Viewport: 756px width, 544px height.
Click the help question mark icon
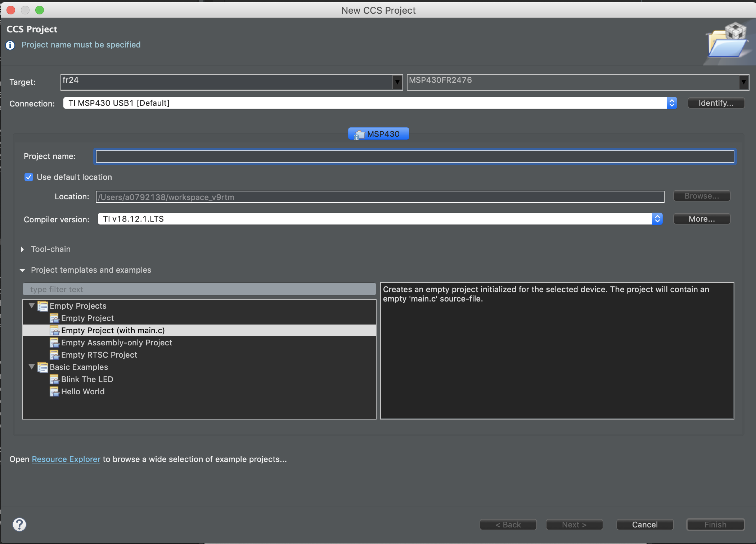point(19,524)
